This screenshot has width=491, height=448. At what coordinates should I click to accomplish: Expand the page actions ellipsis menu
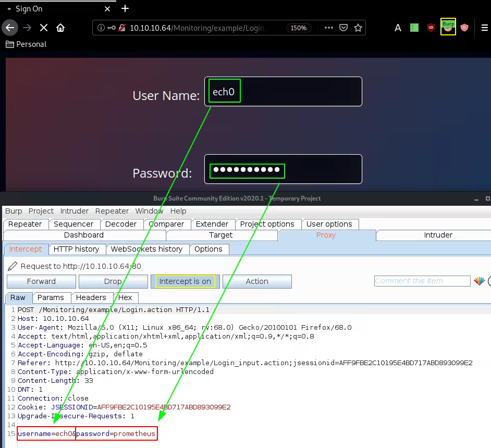pos(328,28)
